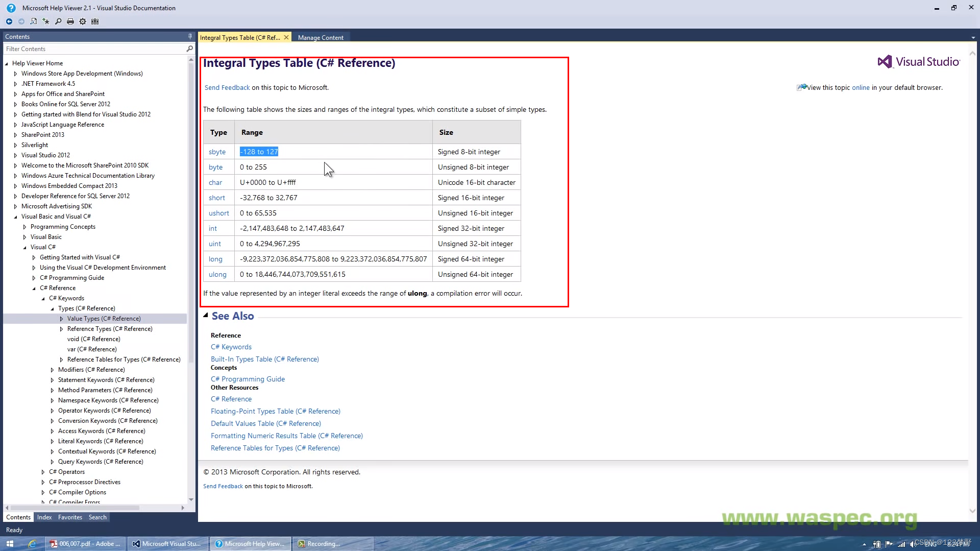Click inside Filter Contents input field
Screen dimensions: 980x551
[x=94, y=49]
